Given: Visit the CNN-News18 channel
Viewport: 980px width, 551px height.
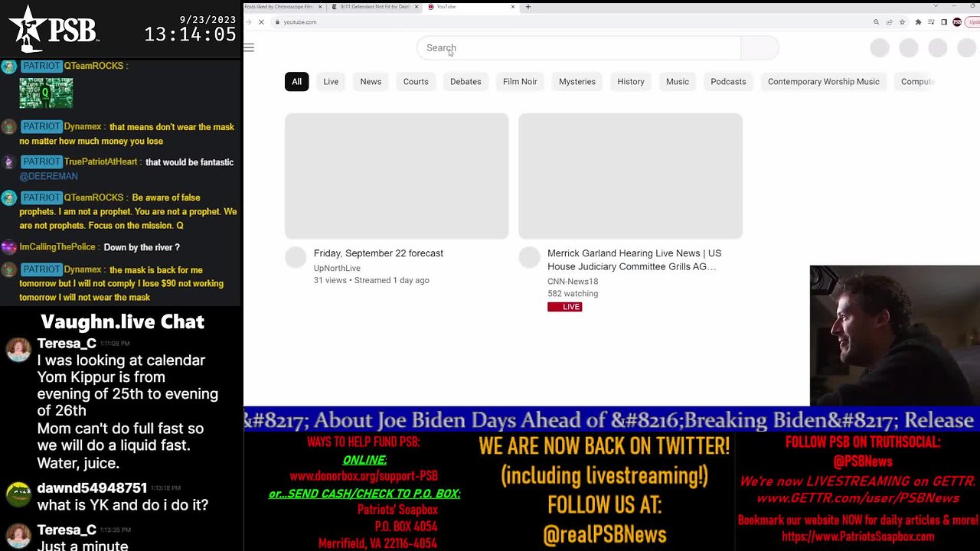Looking at the screenshot, I should (573, 282).
